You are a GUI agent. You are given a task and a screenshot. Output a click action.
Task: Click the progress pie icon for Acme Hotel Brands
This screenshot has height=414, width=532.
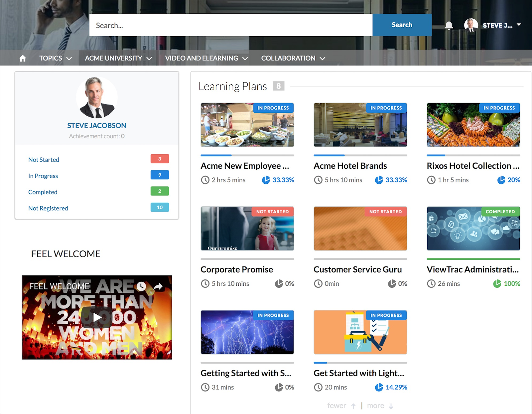click(379, 180)
